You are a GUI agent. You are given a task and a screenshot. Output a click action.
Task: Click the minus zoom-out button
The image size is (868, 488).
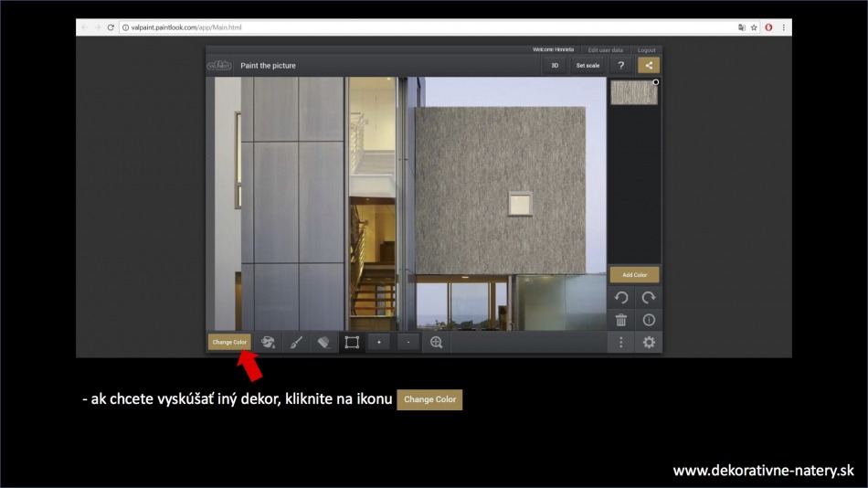pos(408,342)
